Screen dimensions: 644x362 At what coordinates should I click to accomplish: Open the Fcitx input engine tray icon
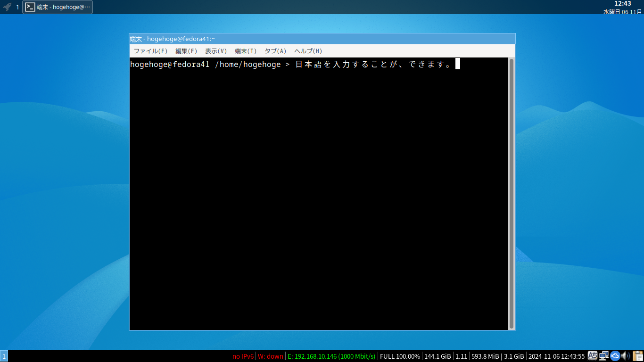pos(615,356)
